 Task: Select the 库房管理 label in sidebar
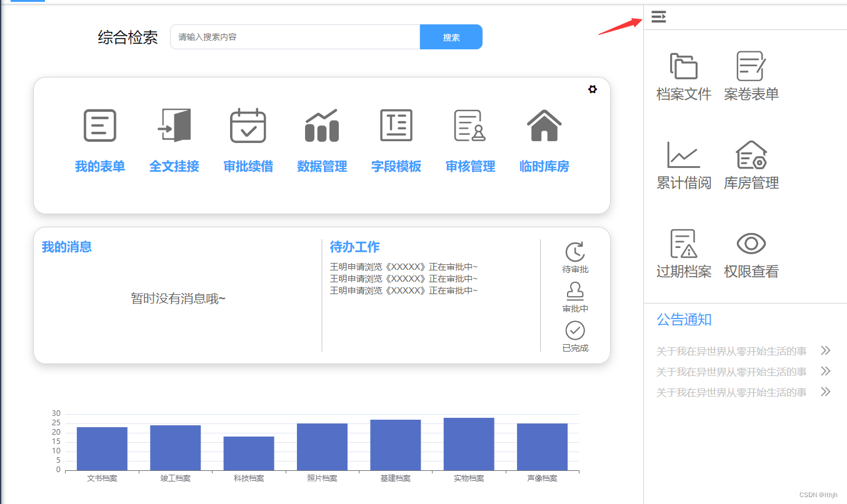click(x=751, y=183)
